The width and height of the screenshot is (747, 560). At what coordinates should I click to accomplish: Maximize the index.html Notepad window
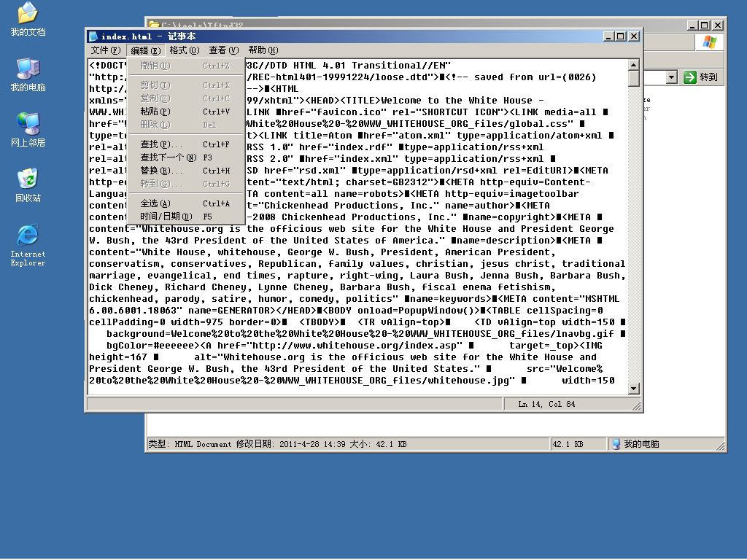[x=620, y=36]
